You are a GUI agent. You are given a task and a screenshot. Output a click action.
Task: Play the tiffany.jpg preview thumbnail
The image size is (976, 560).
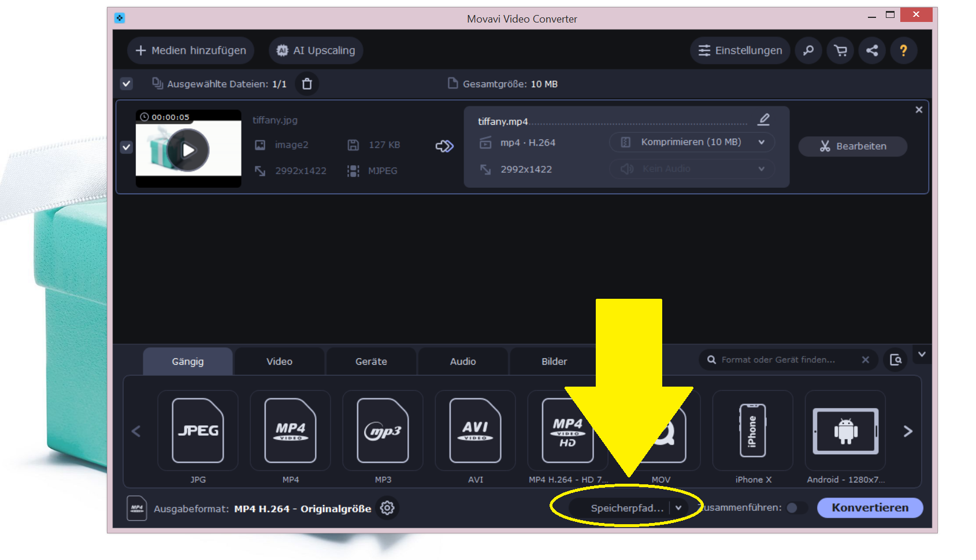188,150
